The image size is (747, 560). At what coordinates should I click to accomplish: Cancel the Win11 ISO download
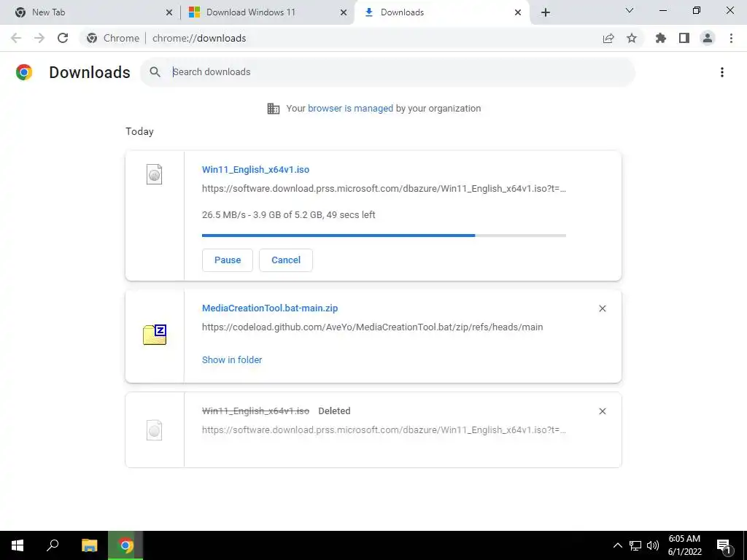tap(286, 260)
